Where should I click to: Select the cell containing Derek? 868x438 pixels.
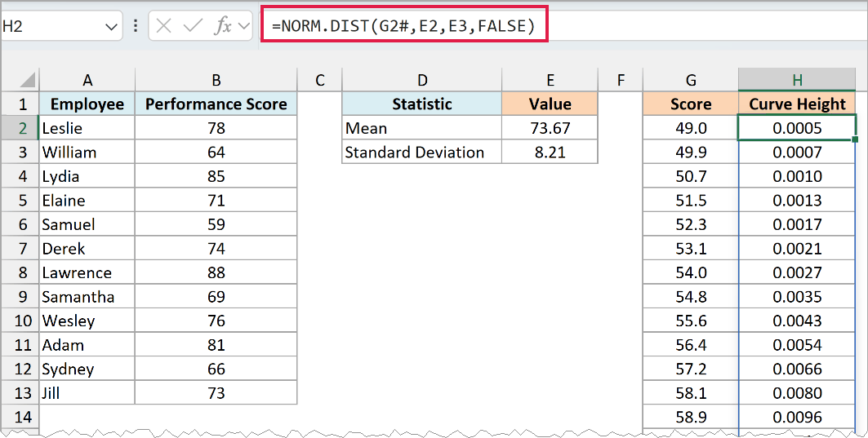tap(87, 248)
